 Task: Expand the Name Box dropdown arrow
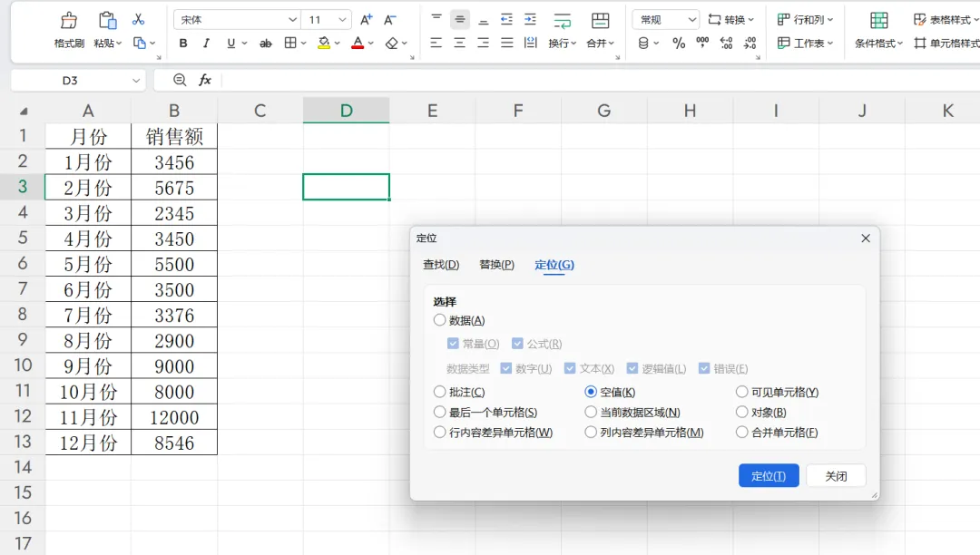pos(135,81)
